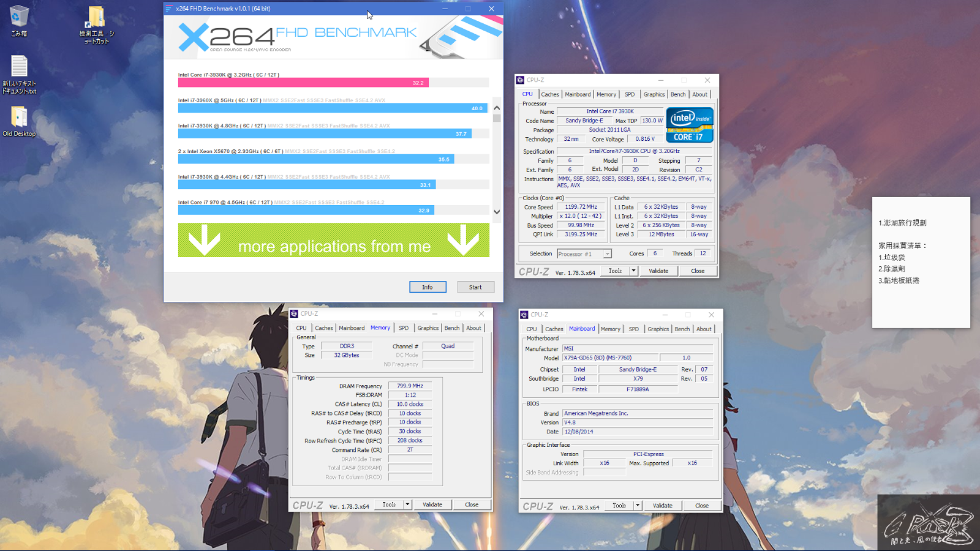Open the new text document desktop icon
This screenshot has height=551, width=980.
[19, 75]
